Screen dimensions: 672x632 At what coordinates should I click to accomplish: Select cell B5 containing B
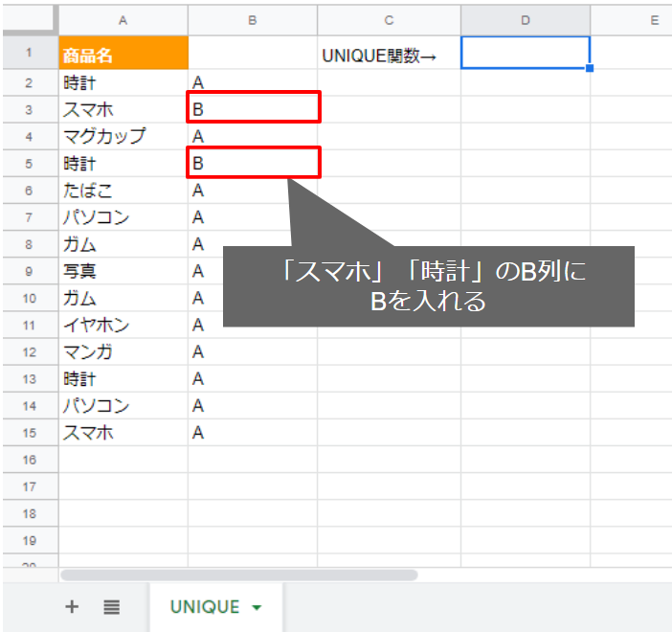254,162
